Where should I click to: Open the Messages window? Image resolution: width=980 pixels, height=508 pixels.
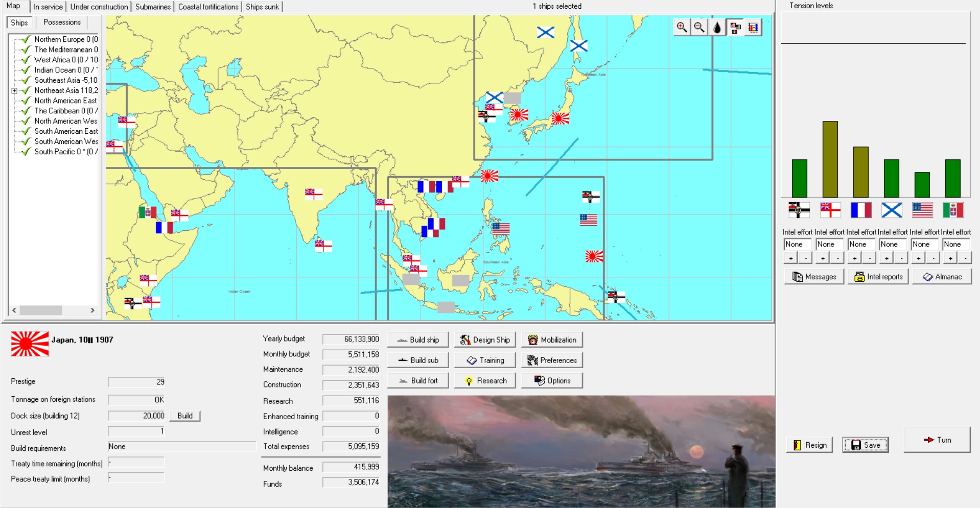click(814, 277)
